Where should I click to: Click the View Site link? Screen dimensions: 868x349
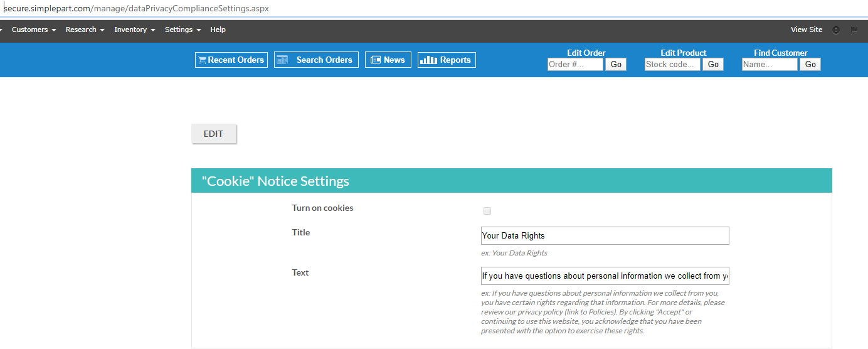pos(807,30)
